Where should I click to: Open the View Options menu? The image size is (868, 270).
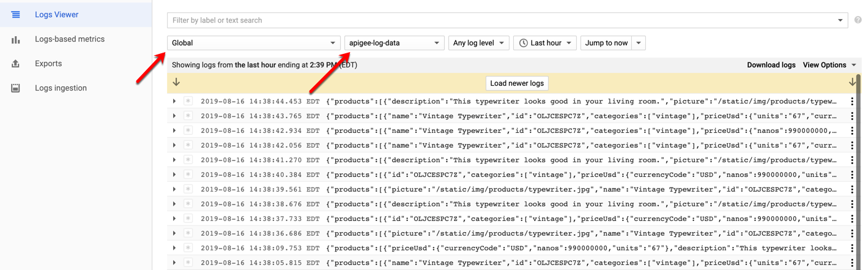coord(829,65)
